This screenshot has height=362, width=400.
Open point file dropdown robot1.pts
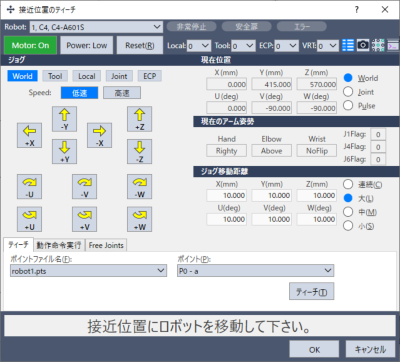88,271
